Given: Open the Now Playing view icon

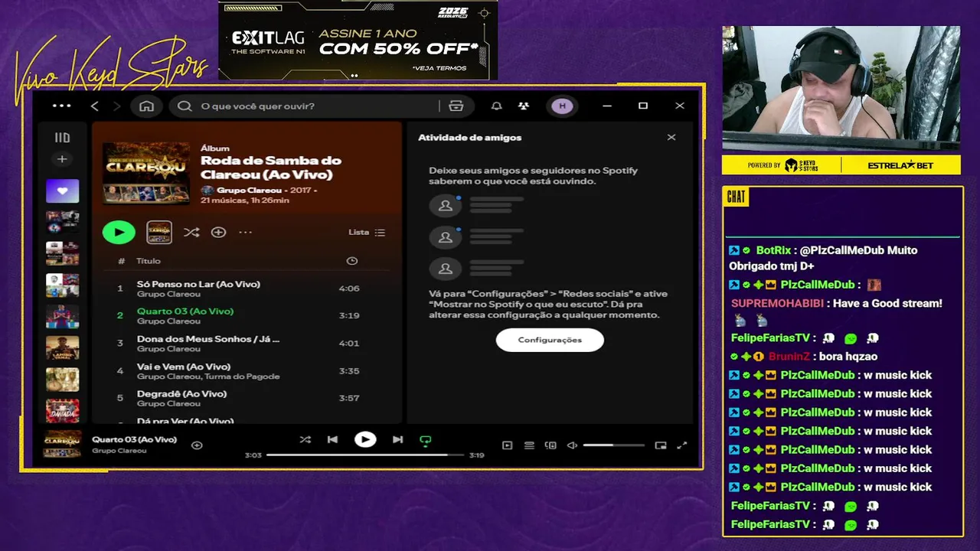Looking at the screenshot, I should (x=507, y=445).
